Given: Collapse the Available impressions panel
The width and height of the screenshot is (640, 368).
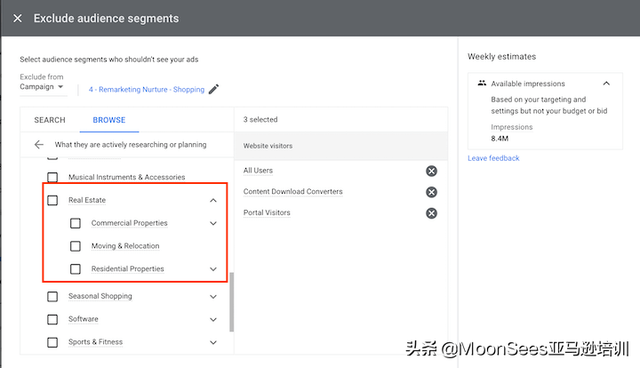Looking at the screenshot, I should pyautogui.click(x=606, y=83).
